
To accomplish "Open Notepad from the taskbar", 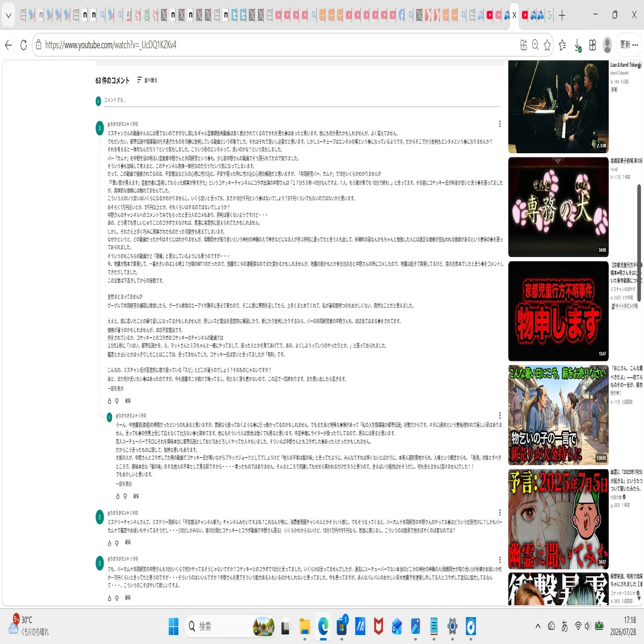I will [x=434, y=626].
